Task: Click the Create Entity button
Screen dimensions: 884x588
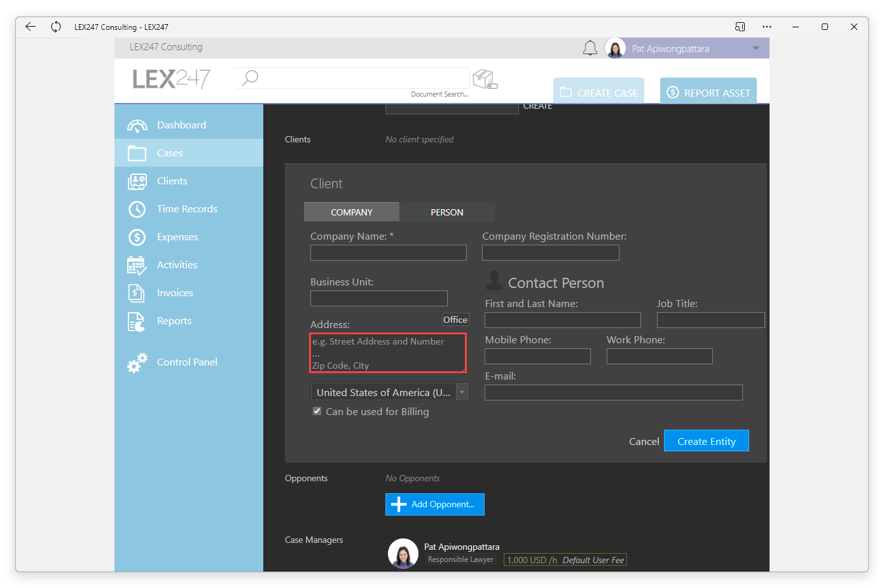Action: click(707, 441)
